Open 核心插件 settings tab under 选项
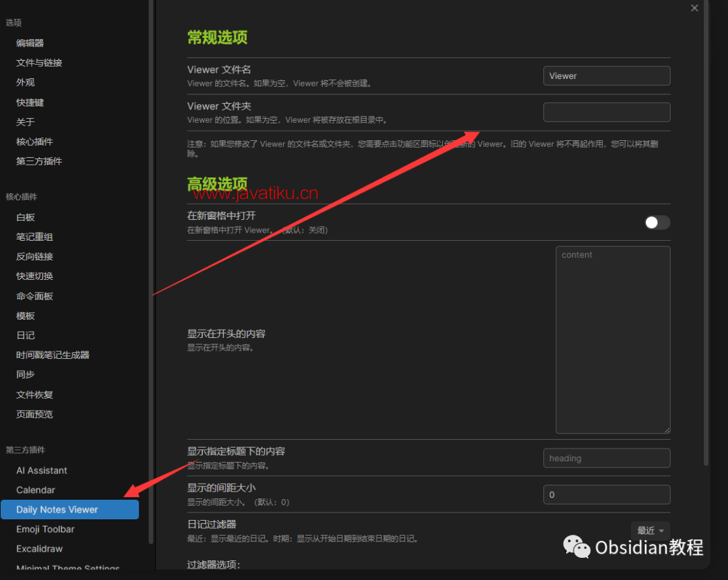 34,142
